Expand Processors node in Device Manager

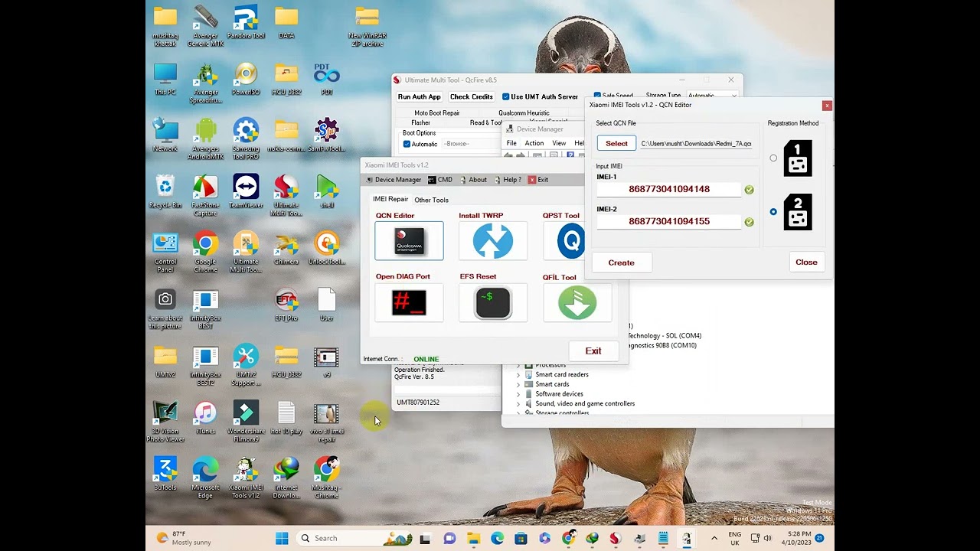click(x=518, y=365)
